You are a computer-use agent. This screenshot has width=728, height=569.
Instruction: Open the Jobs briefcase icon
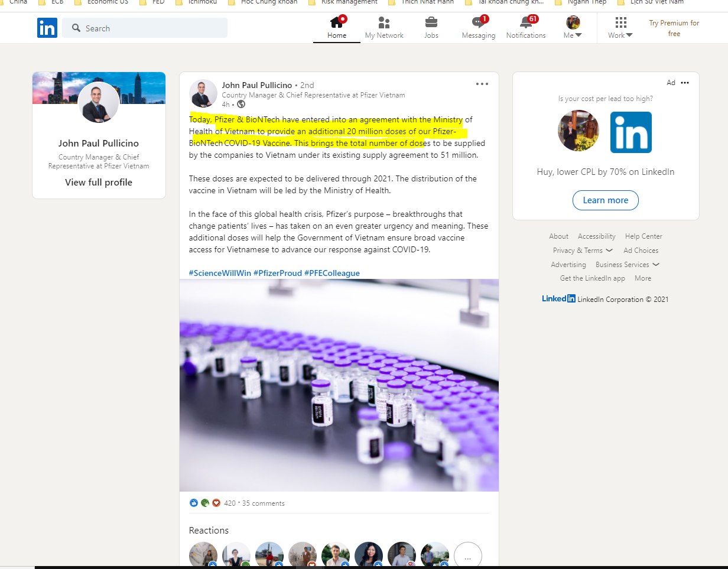click(x=431, y=23)
